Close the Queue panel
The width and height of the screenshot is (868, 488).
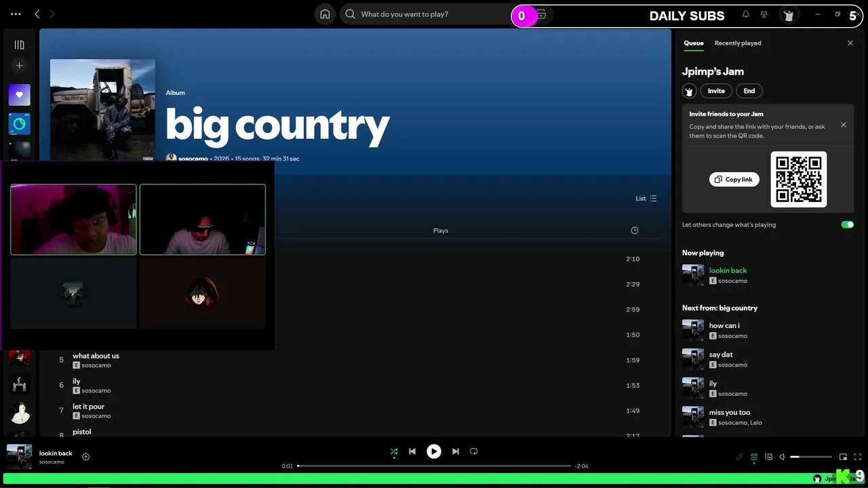[850, 43]
